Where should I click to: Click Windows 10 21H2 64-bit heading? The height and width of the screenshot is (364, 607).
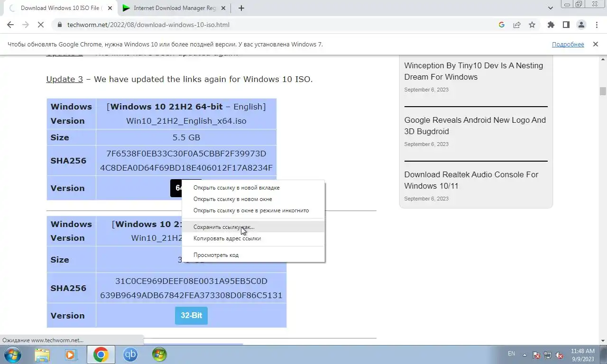pyautogui.click(x=166, y=107)
